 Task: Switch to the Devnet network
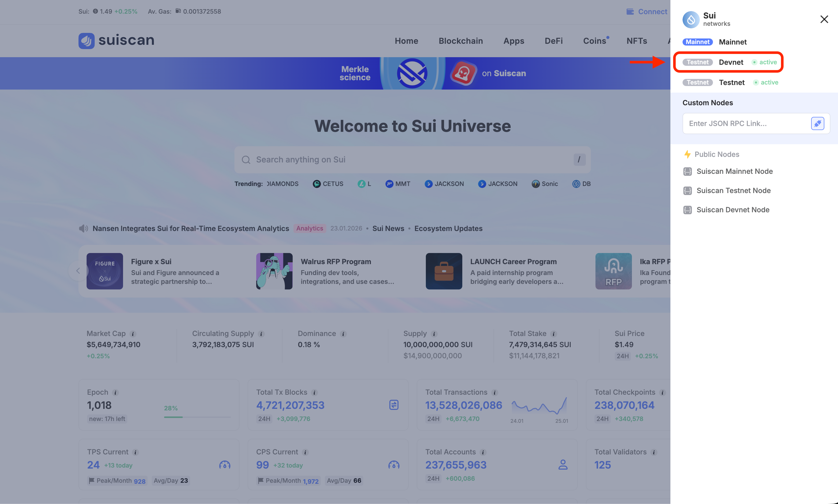coord(731,62)
